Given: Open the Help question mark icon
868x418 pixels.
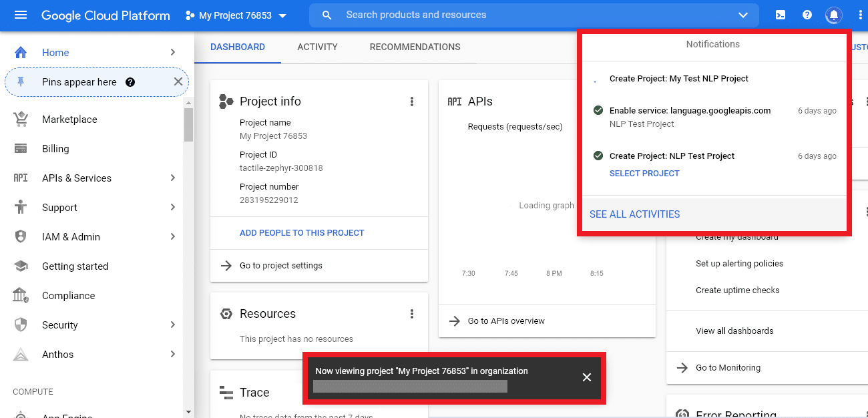Looking at the screenshot, I should [807, 15].
